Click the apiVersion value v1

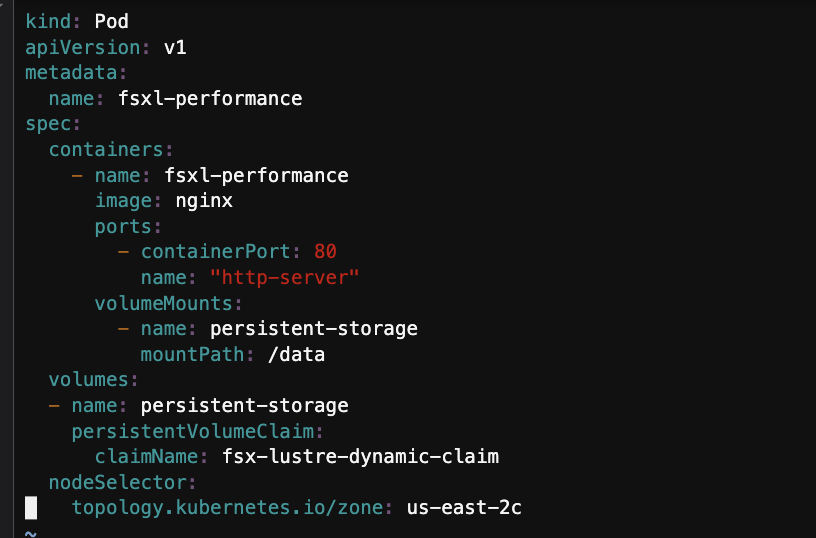pos(175,47)
